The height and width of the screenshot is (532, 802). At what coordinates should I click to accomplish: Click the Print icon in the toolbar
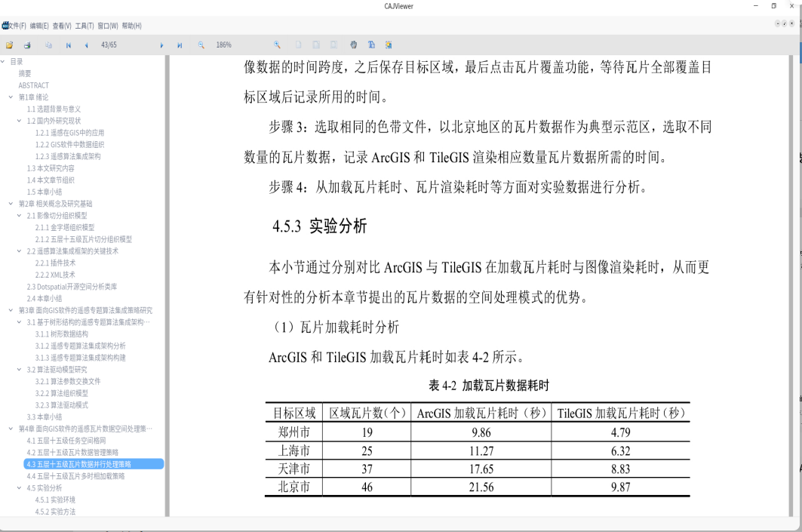pyautogui.click(x=27, y=45)
